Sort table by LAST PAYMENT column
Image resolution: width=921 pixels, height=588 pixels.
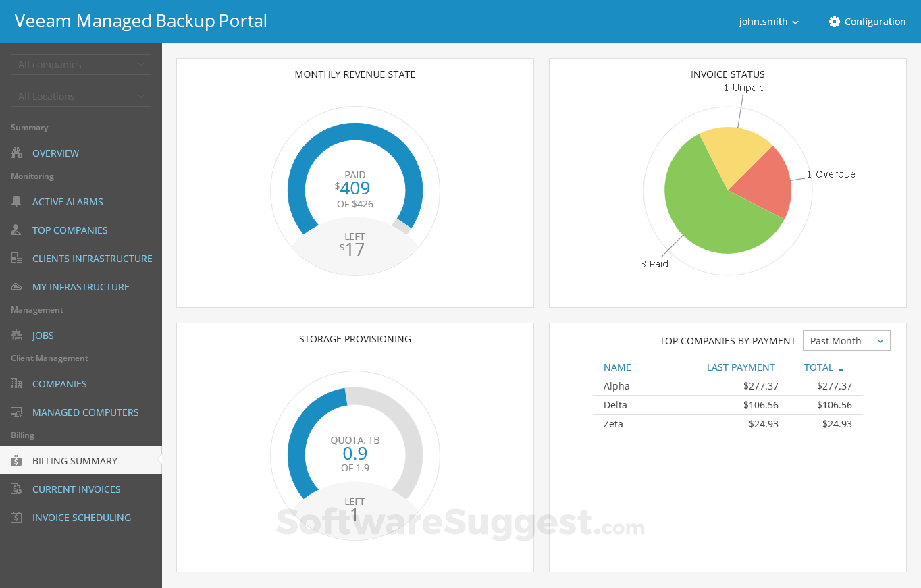point(741,368)
